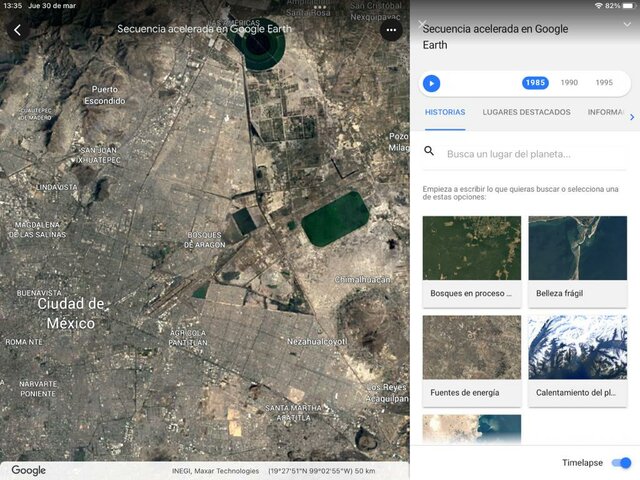The image size is (640, 480).
Task: Click 'Los Reyes Acaquilpan' map label
Action: coord(387,393)
